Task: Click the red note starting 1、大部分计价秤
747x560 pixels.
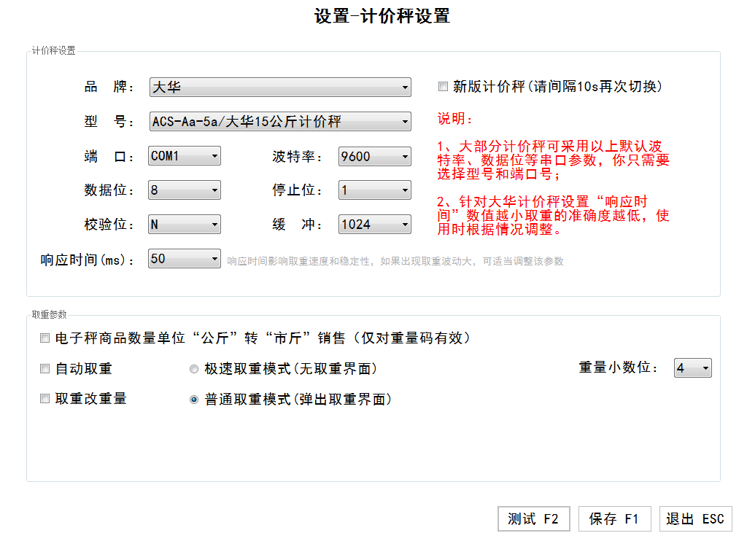Action: pyautogui.click(x=554, y=160)
